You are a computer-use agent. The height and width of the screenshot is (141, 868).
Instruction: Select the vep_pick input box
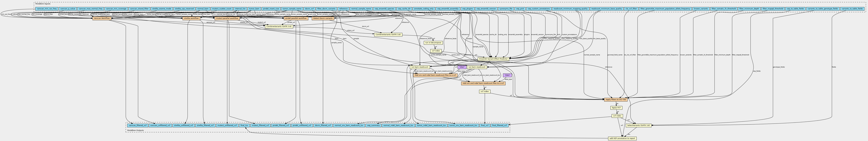[520, 9]
